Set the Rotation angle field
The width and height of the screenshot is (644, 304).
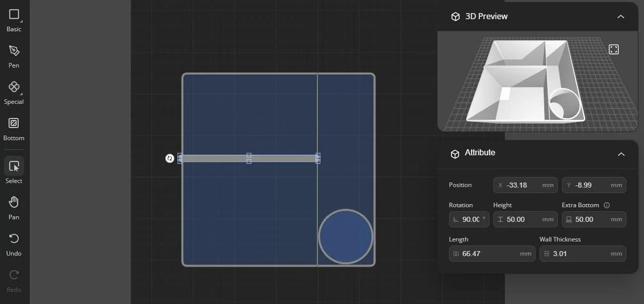tap(469, 219)
